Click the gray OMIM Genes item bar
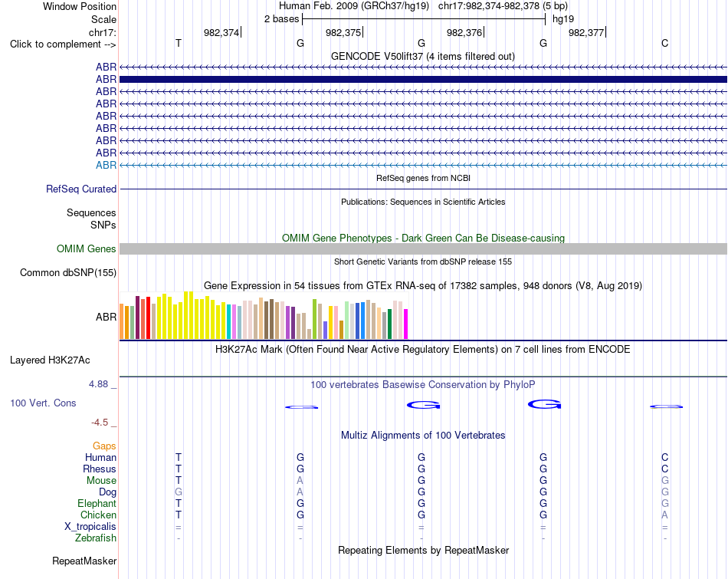Viewport: 728px width, 579px height. pos(423,248)
